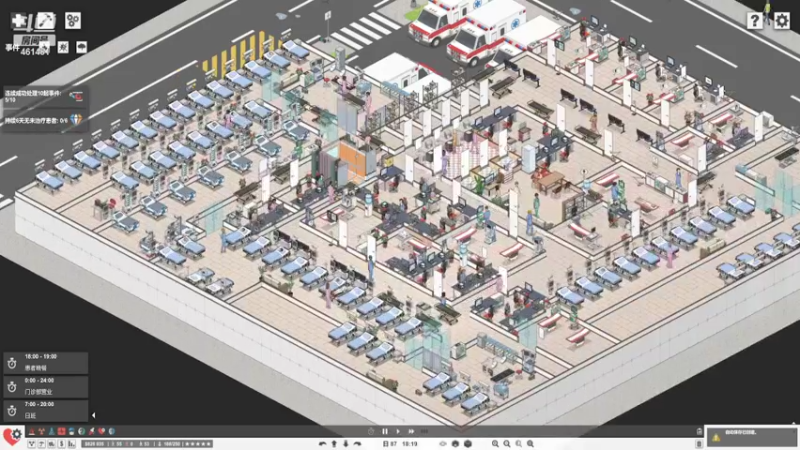
Task: Click the first magnifier zoom icon
Action: pyautogui.click(x=495, y=444)
